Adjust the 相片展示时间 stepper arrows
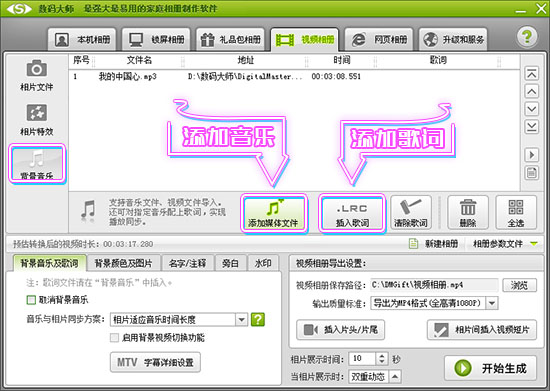 click(382, 359)
